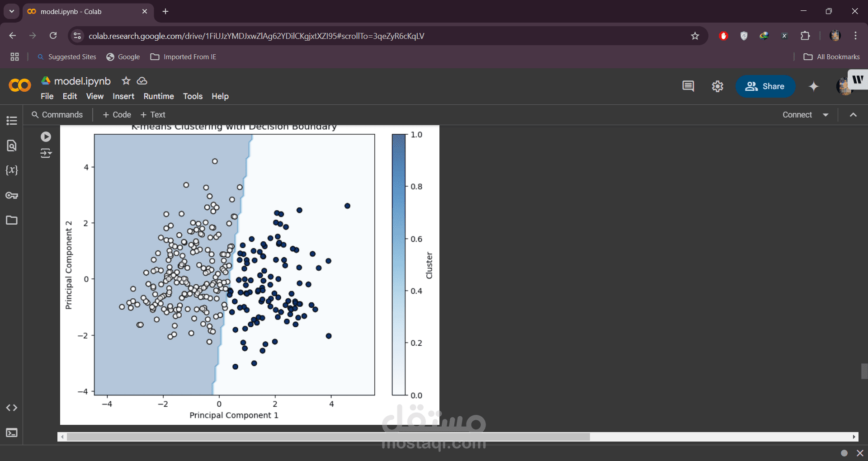Image resolution: width=868 pixels, height=461 pixels.
Task: Open the Insert menu
Action: click(123, 96)
